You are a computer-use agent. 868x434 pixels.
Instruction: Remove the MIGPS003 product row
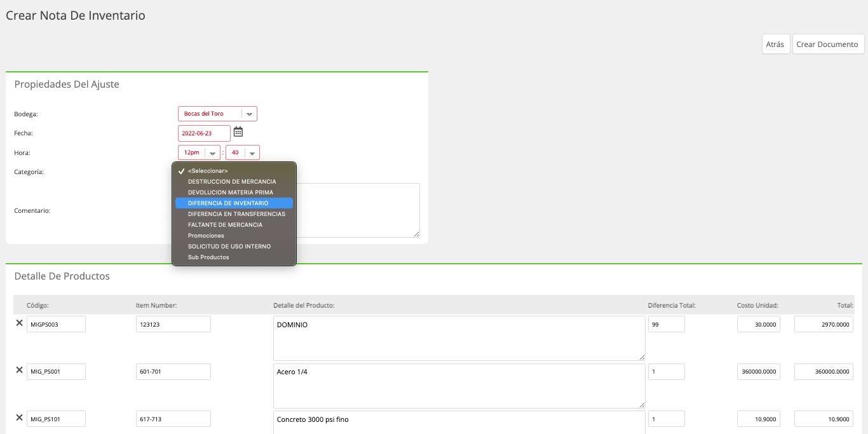point(19,323)
